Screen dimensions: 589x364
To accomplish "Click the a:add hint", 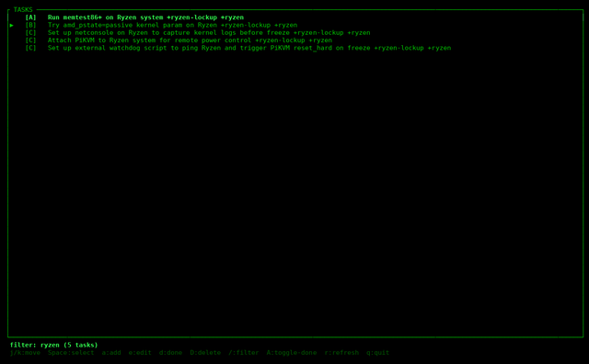I will point(111,353).
